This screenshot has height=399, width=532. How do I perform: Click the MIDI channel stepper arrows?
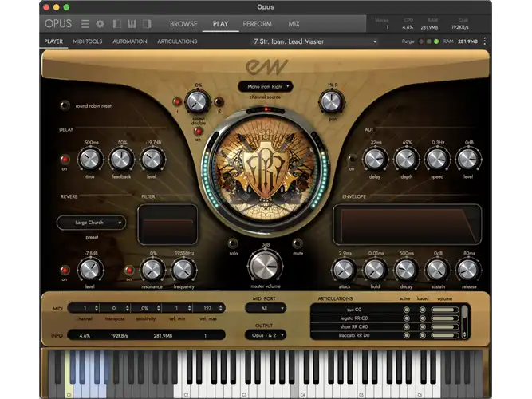tap(97, 308)
